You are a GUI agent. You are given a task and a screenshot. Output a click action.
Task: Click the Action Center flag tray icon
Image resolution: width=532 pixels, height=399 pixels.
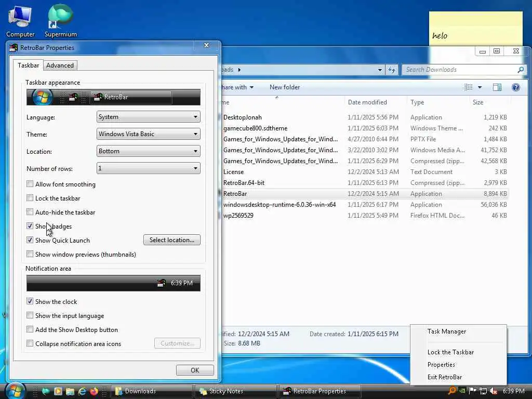[473, 391]
